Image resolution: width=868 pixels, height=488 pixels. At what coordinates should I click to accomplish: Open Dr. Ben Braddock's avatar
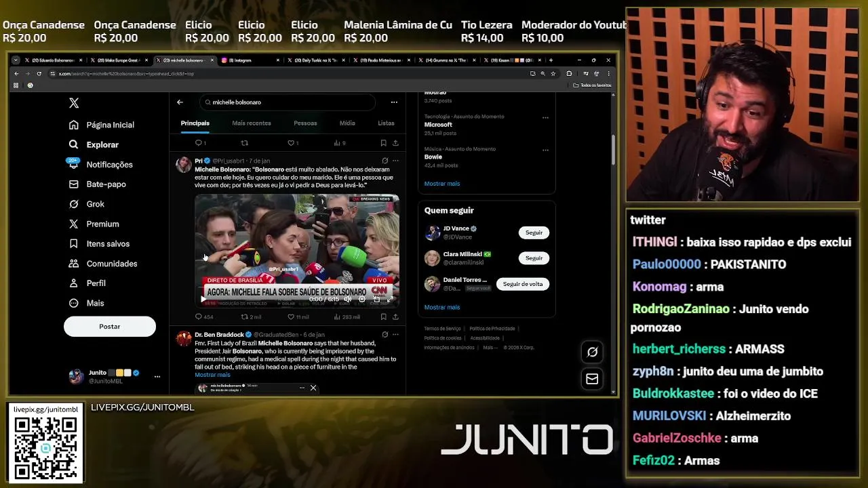pos(184,338)
